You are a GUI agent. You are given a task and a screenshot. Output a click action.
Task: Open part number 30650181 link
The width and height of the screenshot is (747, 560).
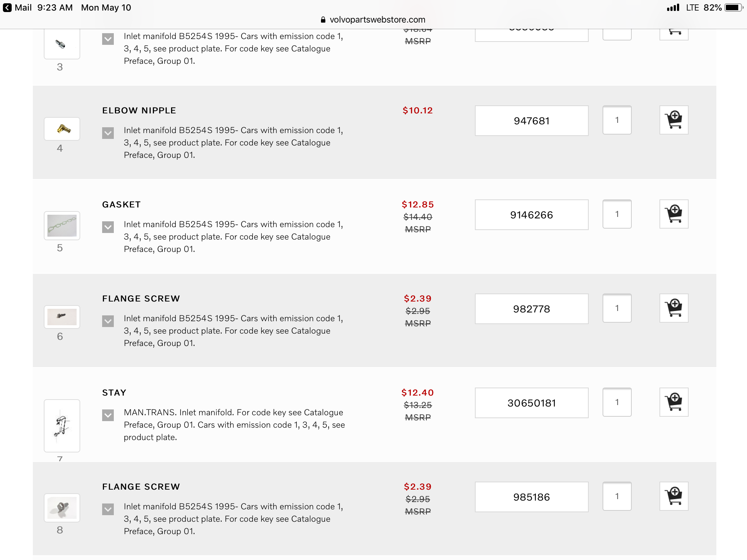point(531,403)
